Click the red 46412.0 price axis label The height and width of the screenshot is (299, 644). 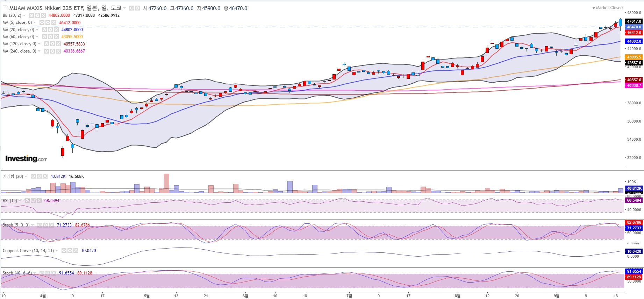[634, 33]
